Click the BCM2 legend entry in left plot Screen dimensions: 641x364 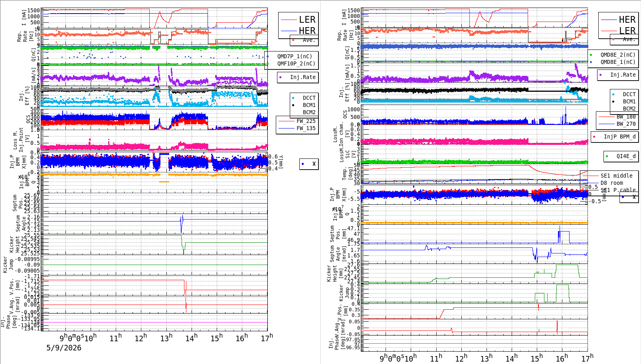coord(309,112)
